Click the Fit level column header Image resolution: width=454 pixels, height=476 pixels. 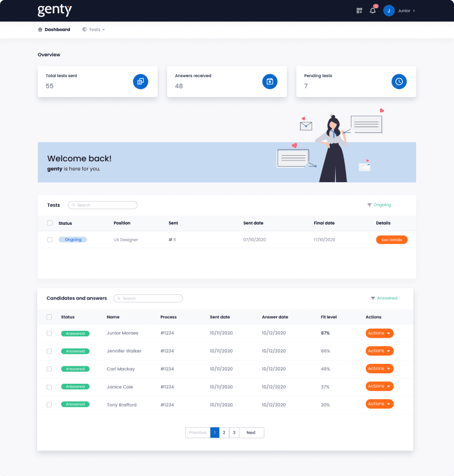[329, 317]
